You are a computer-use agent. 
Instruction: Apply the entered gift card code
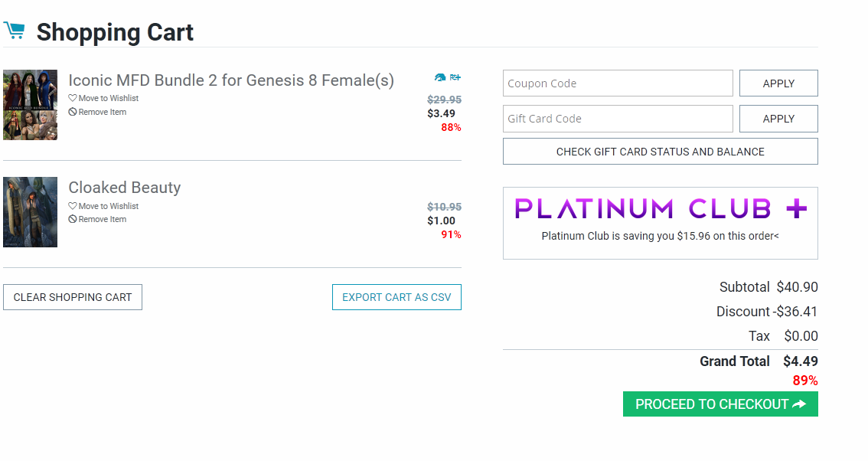point(778,119)
